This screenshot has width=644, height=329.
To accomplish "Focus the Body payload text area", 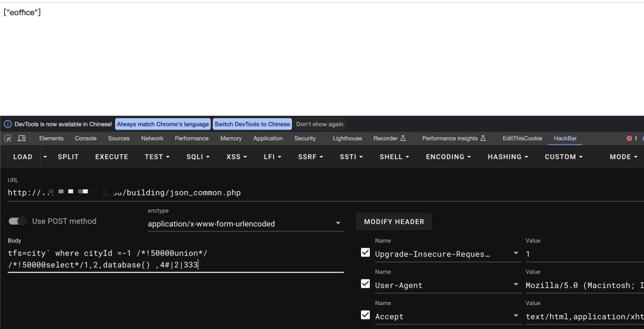I will pyautogui.click(x=176, y=259).
